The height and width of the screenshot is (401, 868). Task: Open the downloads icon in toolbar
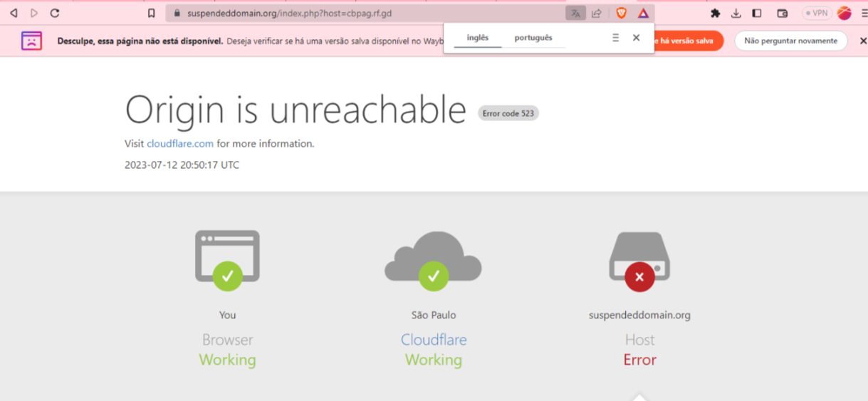pos(736,13)
